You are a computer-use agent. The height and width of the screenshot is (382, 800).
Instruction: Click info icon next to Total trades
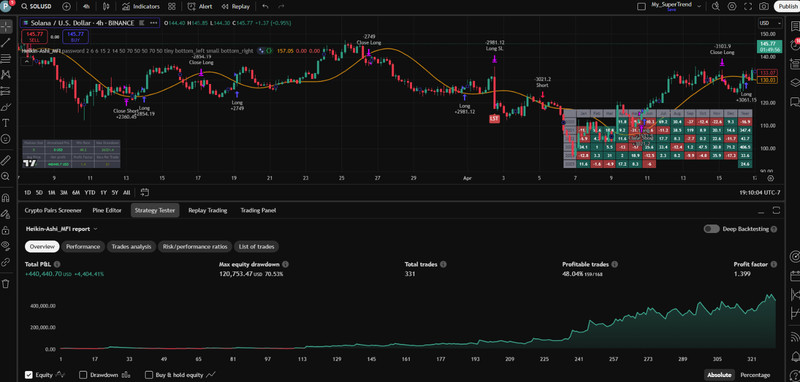point(443,264)
